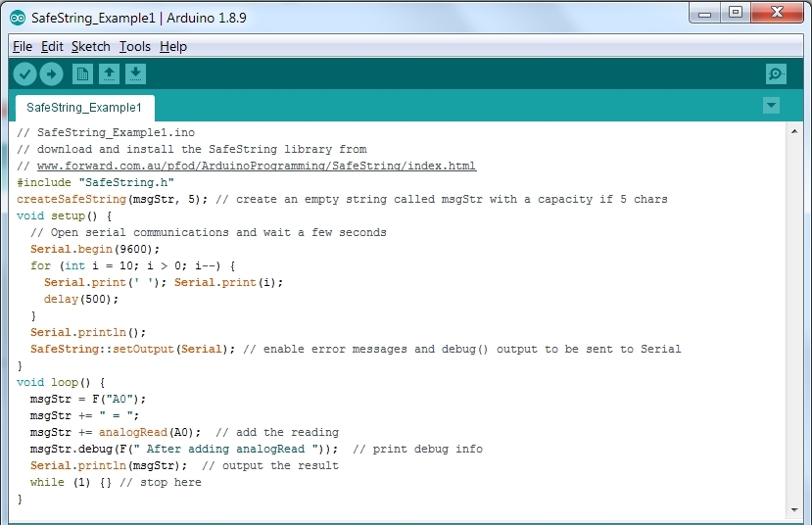Click the "Serial.print(' ');" statement
Viewport: 812px width, 525px height.
[105, 282]
